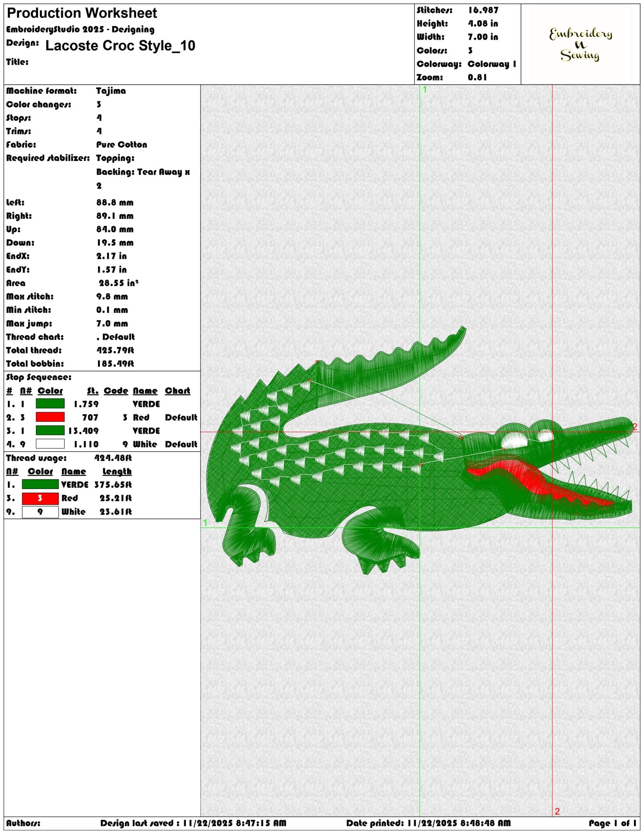Click the green marker 1 atop the vertical line

click(x=425, y=89)
